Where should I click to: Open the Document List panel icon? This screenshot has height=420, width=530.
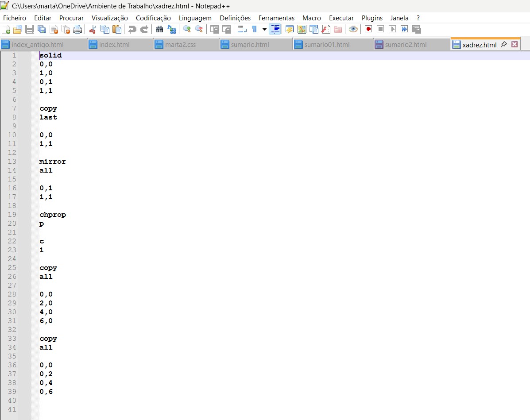coord(313,29)
